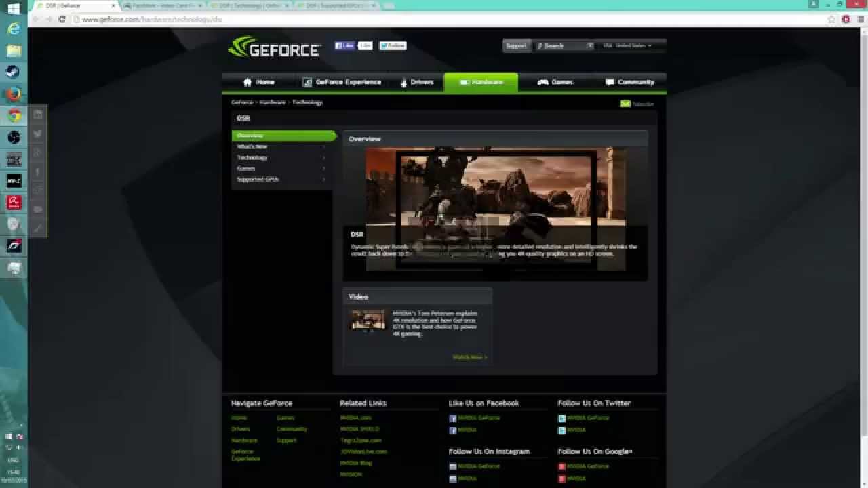Click the Twitter icon in the side share bar
Viewport: 868px width, 488px height.
pos(38,134)
